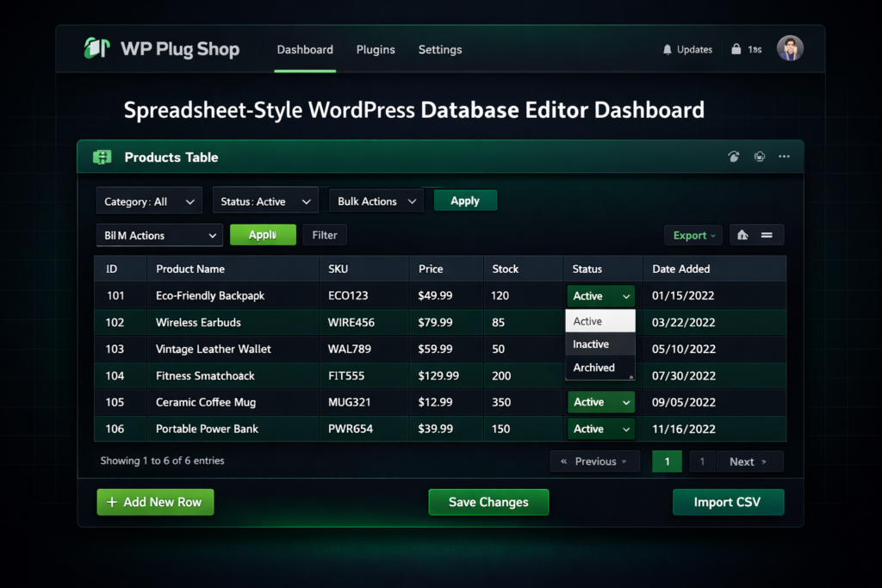Click the home icon beside Export

[742, 235]
